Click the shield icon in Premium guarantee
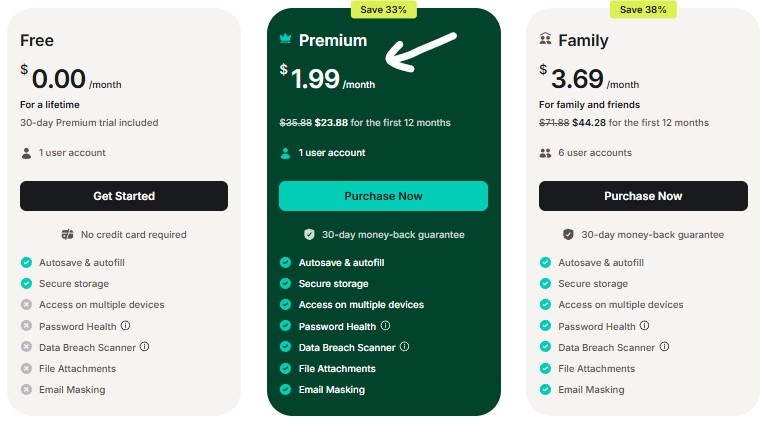767x425 pixels. point(309,235)
